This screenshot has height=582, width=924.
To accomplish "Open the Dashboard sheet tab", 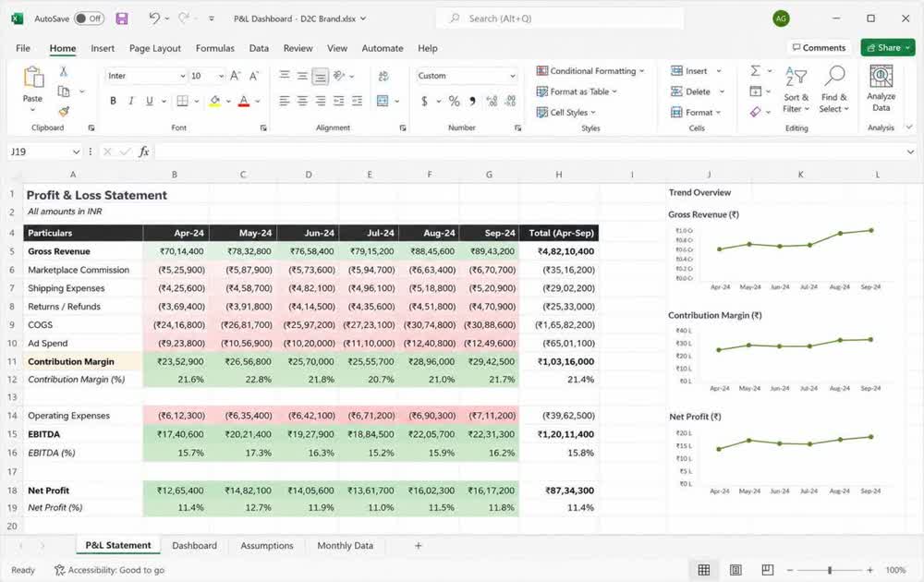I will (194, 545).
